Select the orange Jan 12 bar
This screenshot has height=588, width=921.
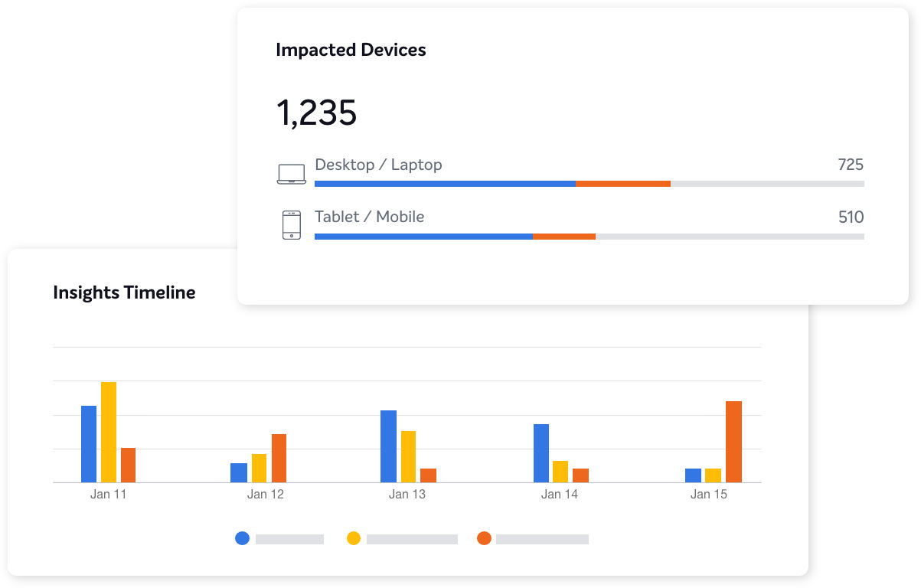tap(279, 458)
